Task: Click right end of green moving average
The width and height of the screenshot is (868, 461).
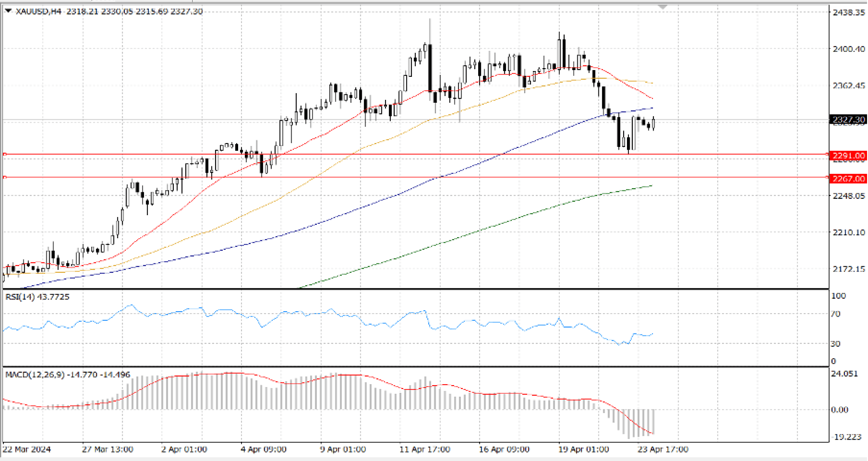Action: 652,186
